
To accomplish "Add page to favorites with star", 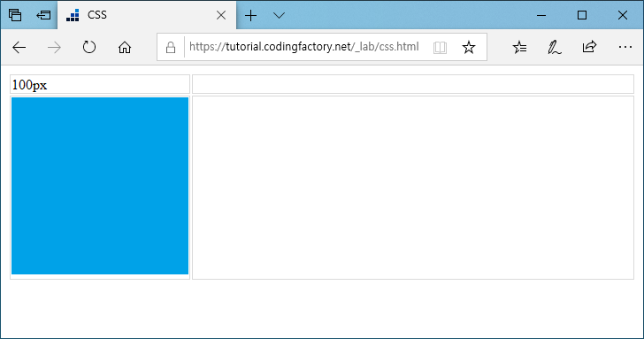I will (x=469, y=47).
